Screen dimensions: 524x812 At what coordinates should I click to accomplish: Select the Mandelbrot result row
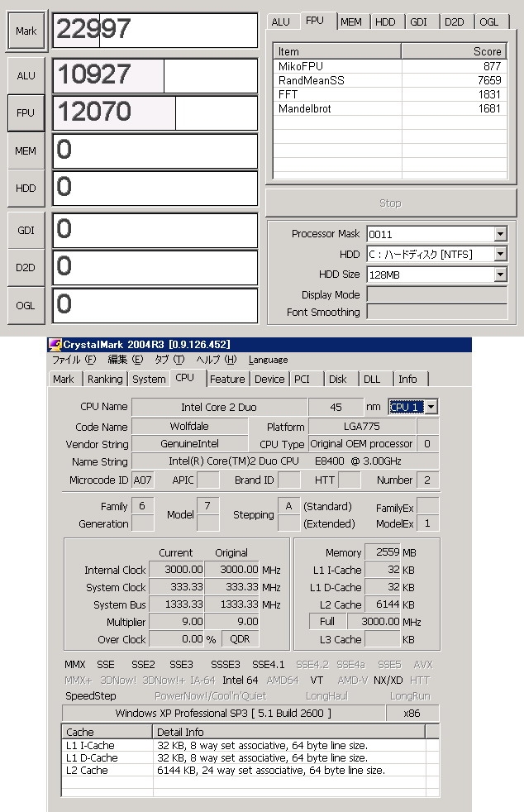click(390, 109)
